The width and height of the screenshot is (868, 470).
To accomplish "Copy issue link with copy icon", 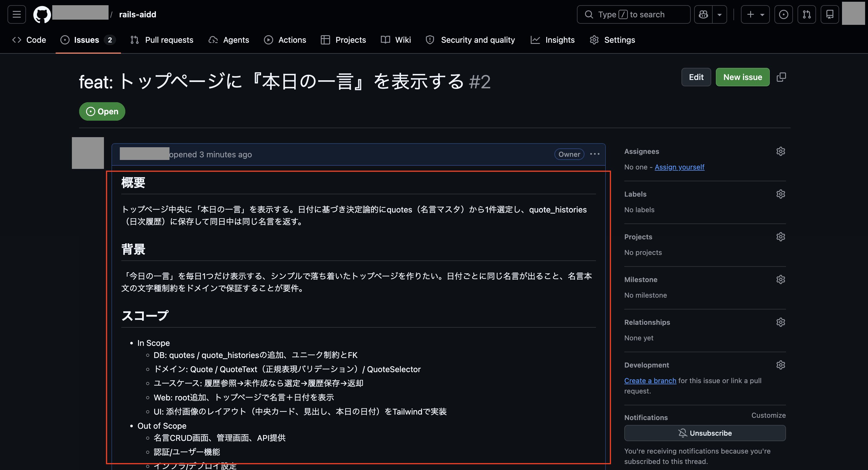I will pos(781,77).
